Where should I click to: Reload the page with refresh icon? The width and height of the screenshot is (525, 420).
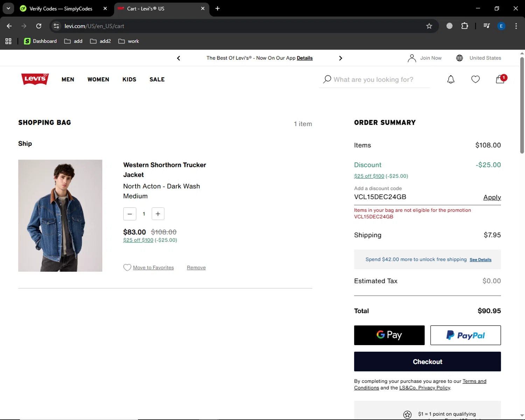(39, 26)
